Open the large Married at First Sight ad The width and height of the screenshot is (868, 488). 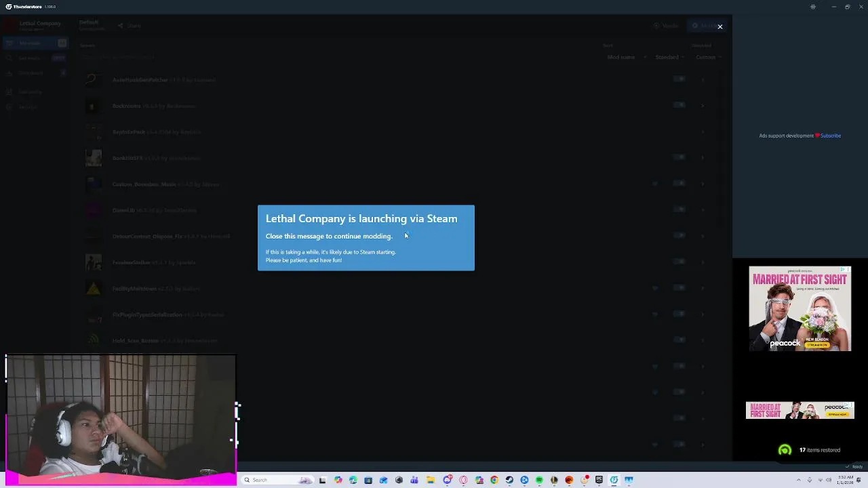click(x=800, y=308)
